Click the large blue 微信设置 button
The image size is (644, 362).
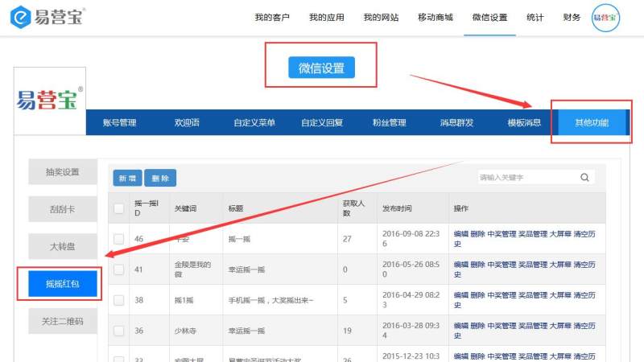point(321,68)
